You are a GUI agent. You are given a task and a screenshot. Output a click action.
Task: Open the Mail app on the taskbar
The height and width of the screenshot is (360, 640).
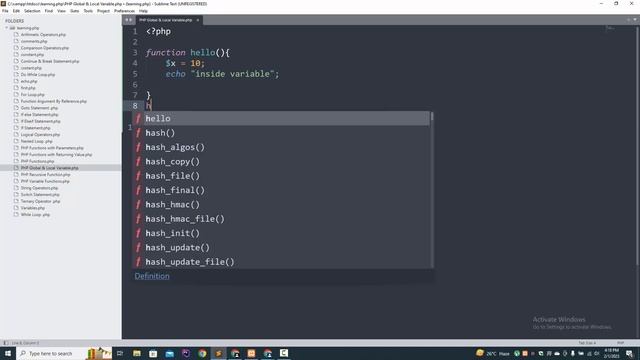pos(169,353)
